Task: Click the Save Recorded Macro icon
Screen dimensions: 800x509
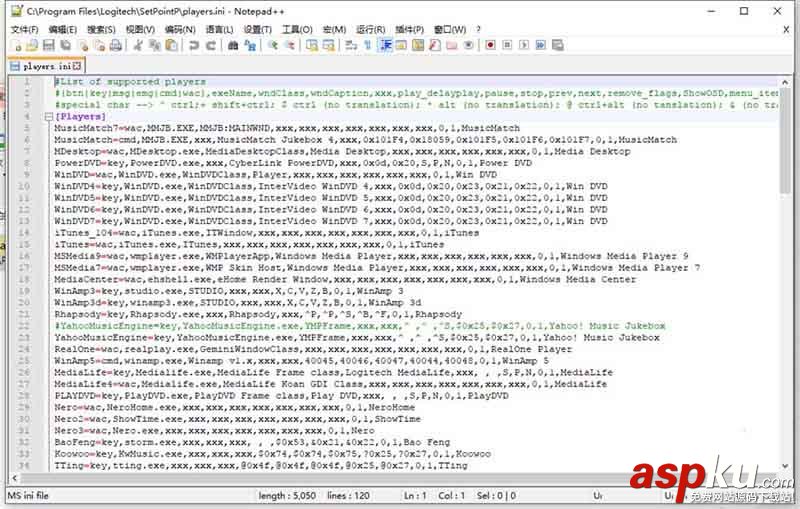Action: pos(558,45)
